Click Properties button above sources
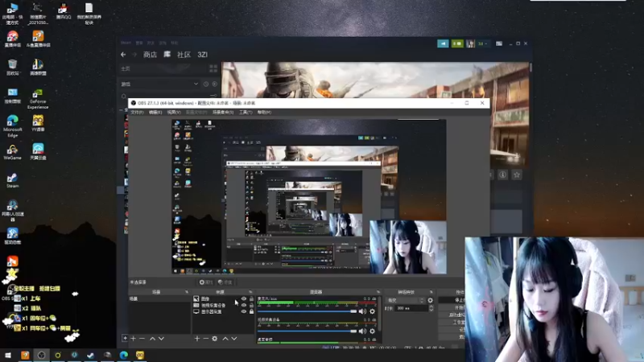Image resolution: width=644 pixels, height=362 pixels. (x=206, y=282)
